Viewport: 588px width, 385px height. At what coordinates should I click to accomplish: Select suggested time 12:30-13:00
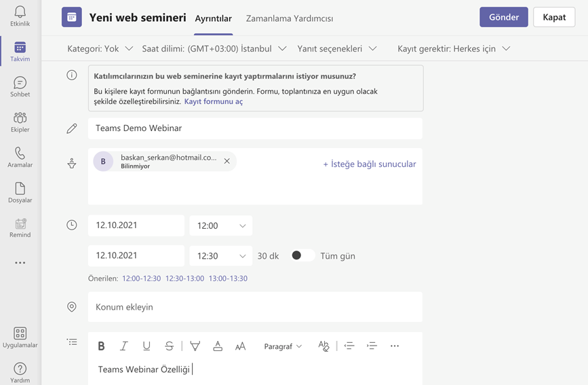185,278
